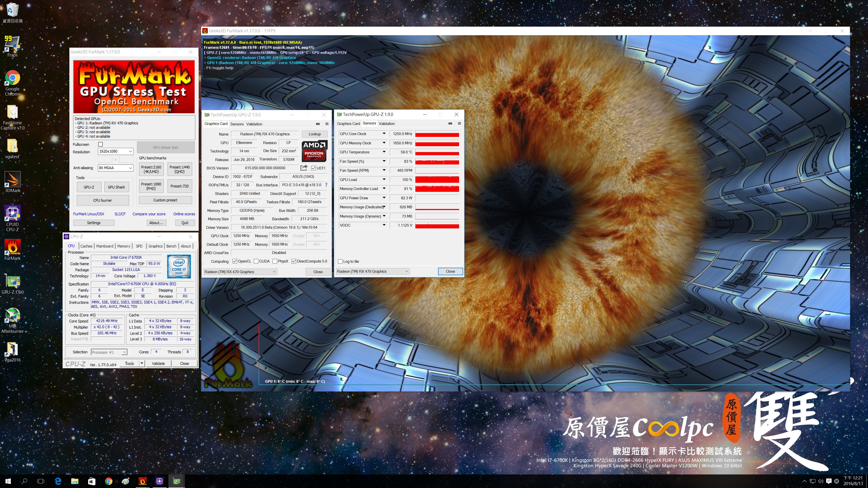868x488 pixels.
Task: Launch FurMark desktop shortcut
Action: pyautogui.click(x=12, y=250)
